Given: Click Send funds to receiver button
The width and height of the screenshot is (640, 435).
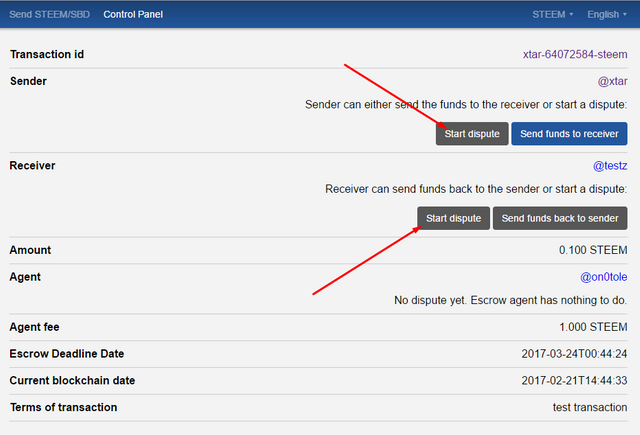Looking at the screenshot, I should point(569,134).
